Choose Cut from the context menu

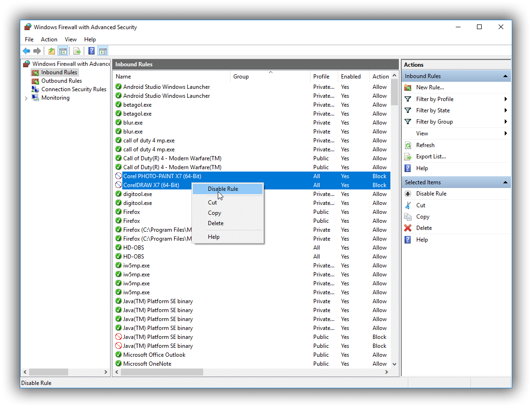pyautogui.click(x=228, y=203)
